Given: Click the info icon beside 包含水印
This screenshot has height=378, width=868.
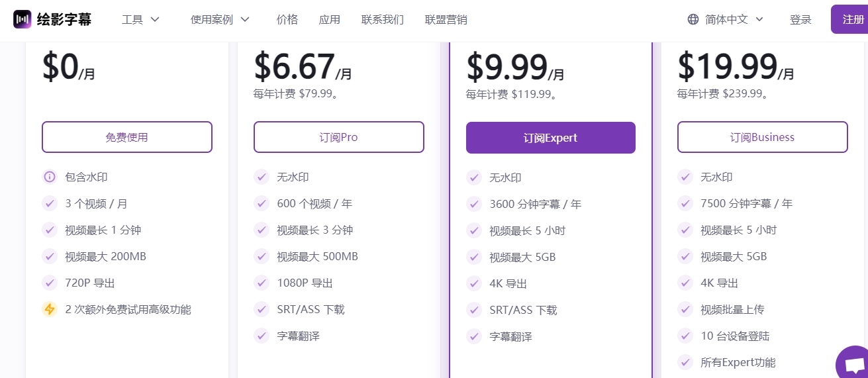Looking at the screenshot, I should pyautogui.click(x=50, y=177).
